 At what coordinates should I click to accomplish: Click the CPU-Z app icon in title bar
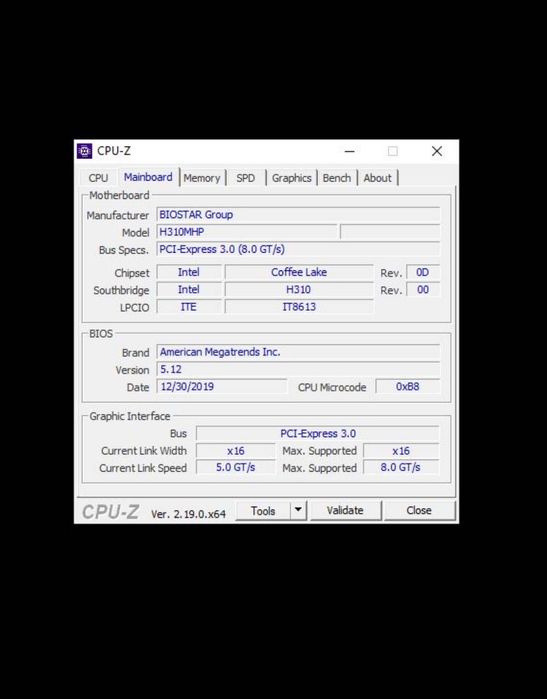(84, 151)
